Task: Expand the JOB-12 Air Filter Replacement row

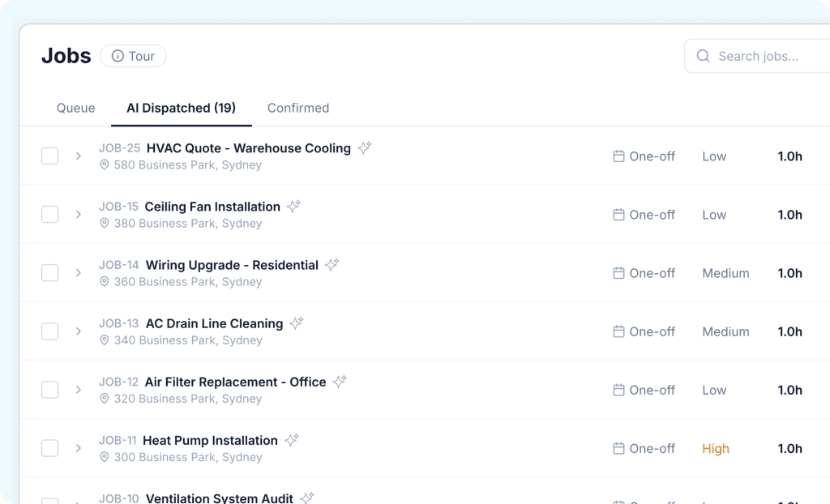Action: coord(79,391)
